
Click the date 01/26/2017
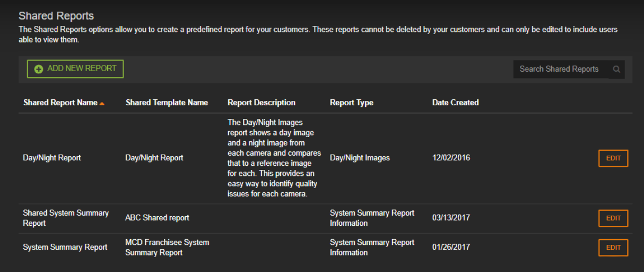[451, 248]
